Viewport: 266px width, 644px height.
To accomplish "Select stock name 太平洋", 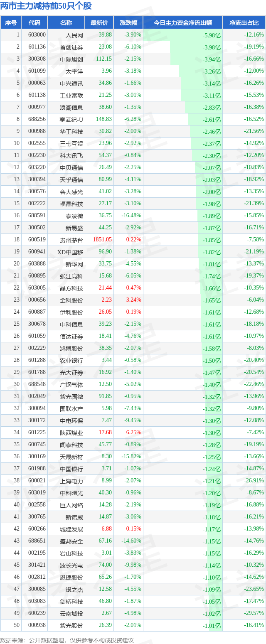I will pos(74,71).
